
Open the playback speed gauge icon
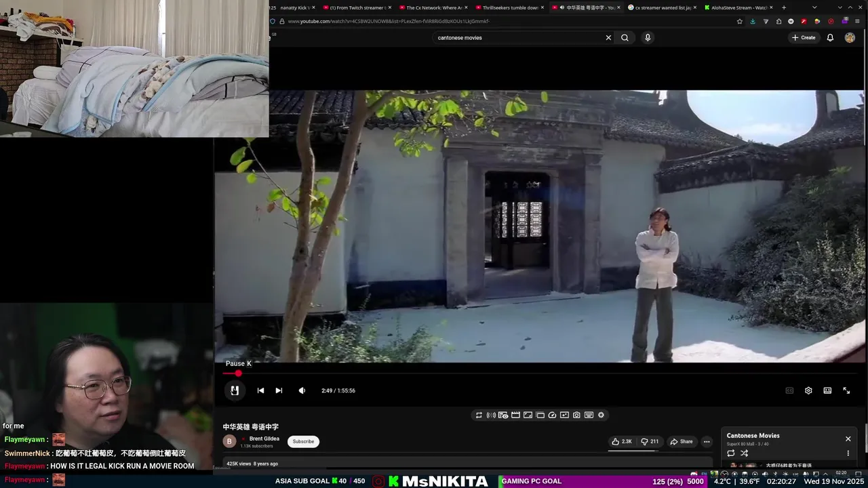[552, 415]
